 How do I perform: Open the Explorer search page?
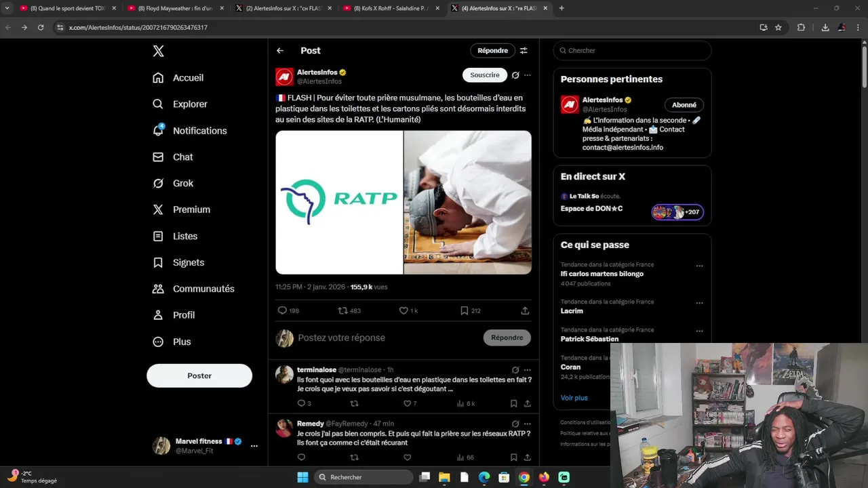pos(180,104)
